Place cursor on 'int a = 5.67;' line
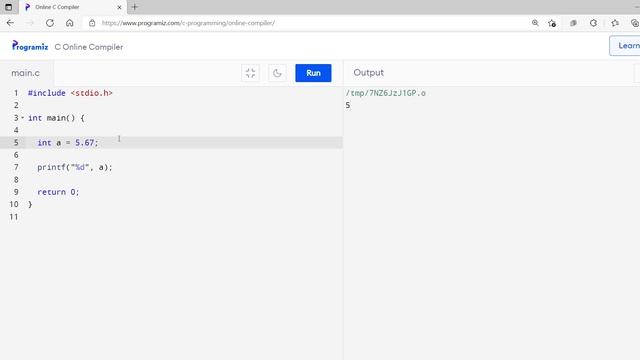Screen dimensions: 640x360 (x=68, y=142)
